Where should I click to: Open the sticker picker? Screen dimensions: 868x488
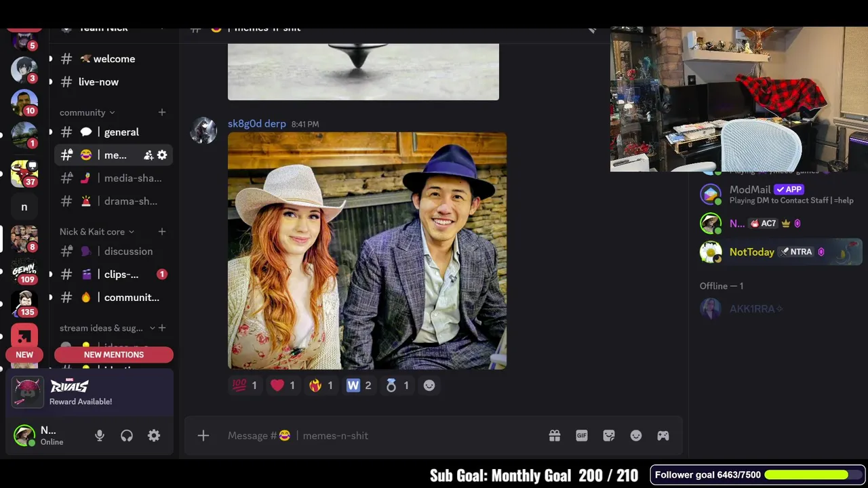(x=609, y=436)
